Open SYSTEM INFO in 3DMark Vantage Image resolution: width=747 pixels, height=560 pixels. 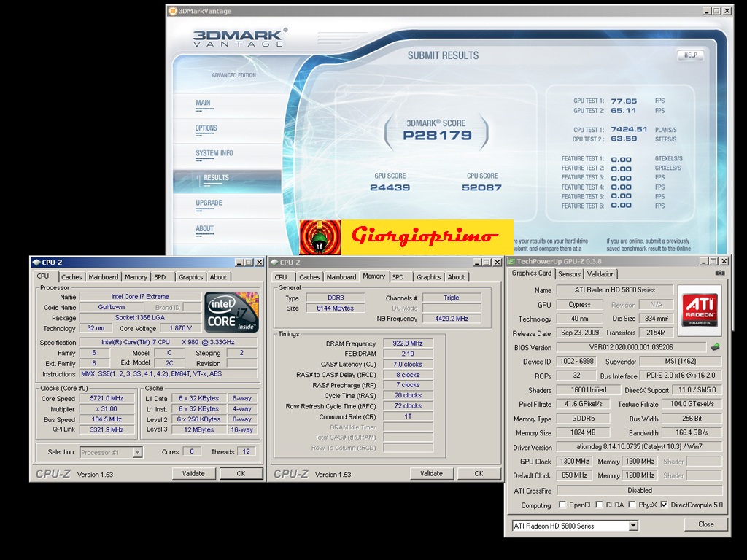(x=214, y=154)
